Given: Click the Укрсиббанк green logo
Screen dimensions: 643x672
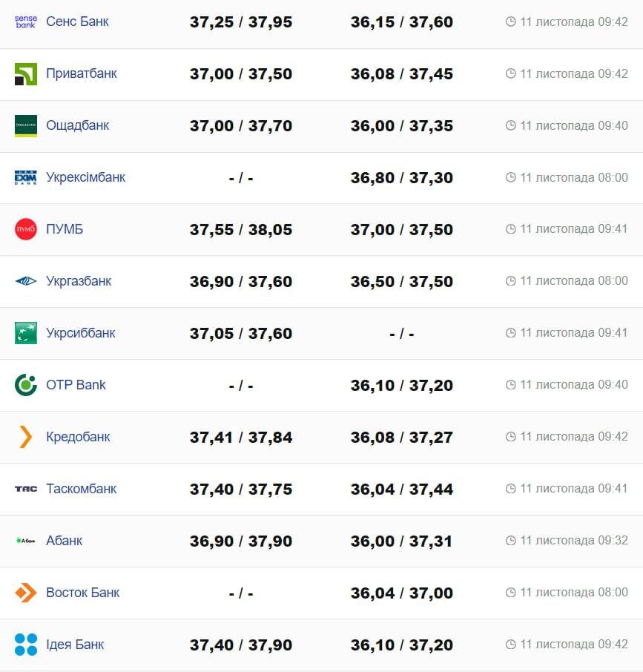Looking at the screenshot, I should click(x=26, y=333).
